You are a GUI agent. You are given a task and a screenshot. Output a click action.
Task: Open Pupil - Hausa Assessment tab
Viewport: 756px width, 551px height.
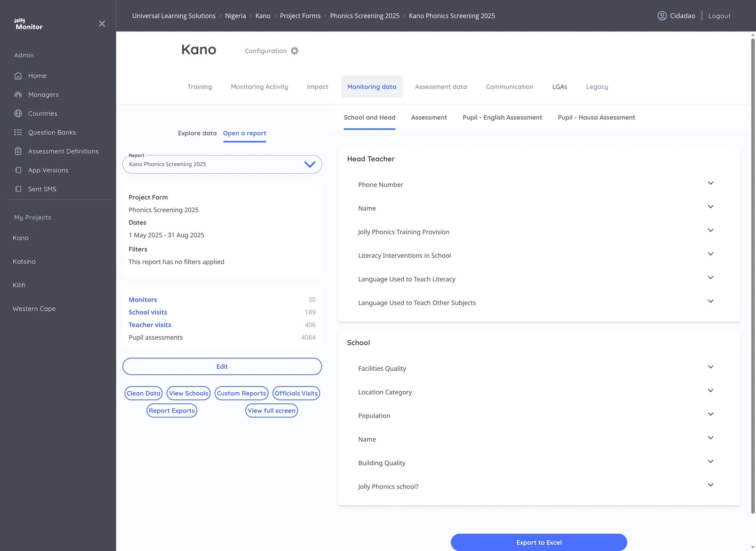click(596, 117)
